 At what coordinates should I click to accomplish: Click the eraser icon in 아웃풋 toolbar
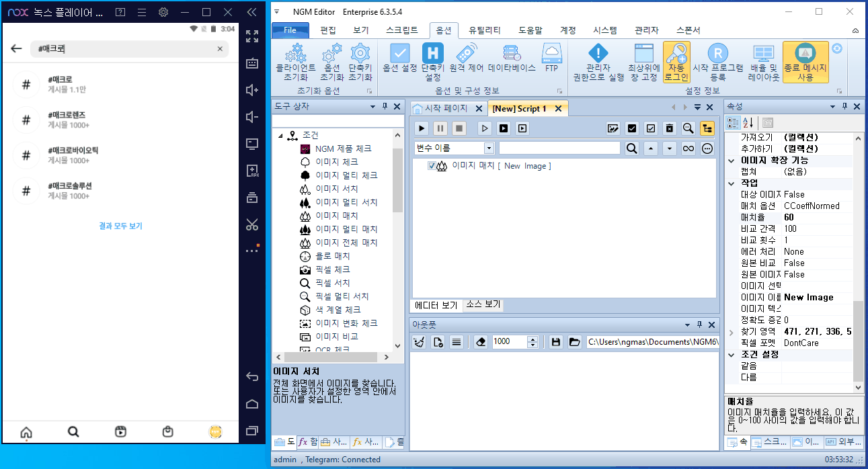(x=480, y=342)
